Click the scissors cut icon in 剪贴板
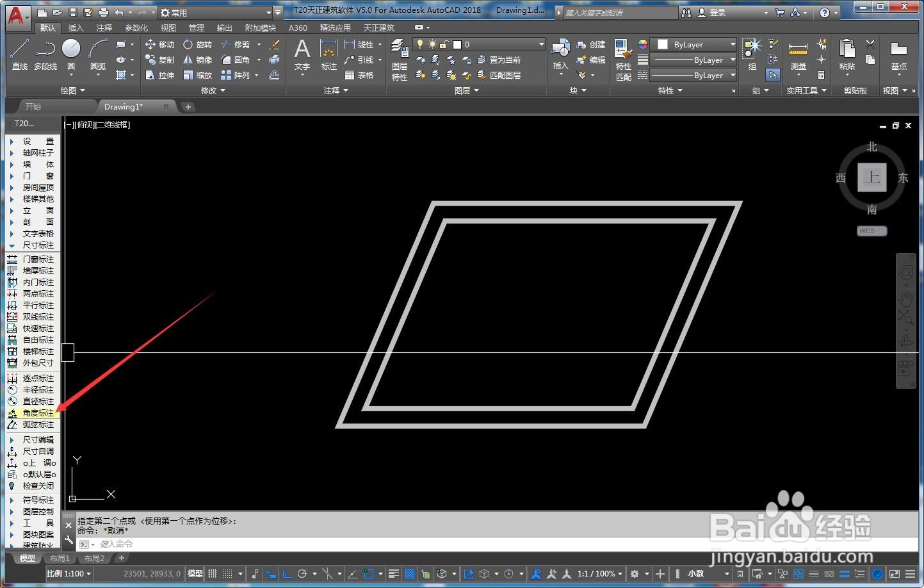 point(870,44)
